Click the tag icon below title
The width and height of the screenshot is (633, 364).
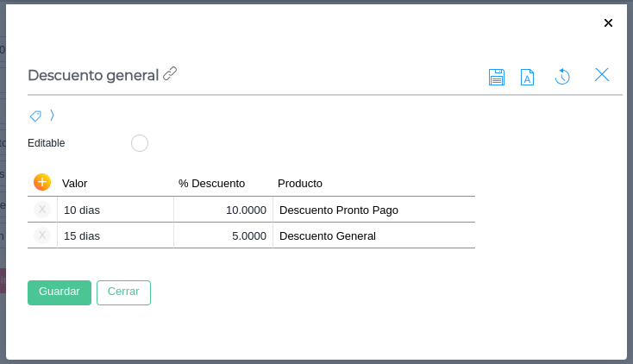tap(35, 116)
